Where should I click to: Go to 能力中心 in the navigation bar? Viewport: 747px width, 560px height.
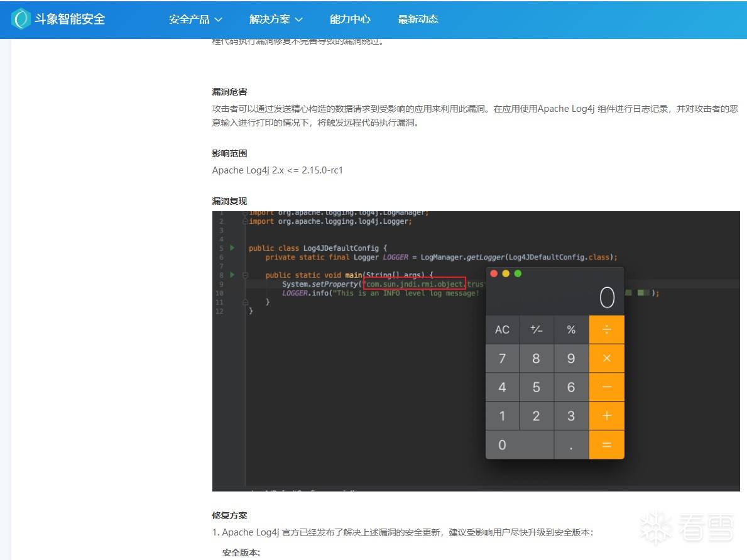[350, 19]
